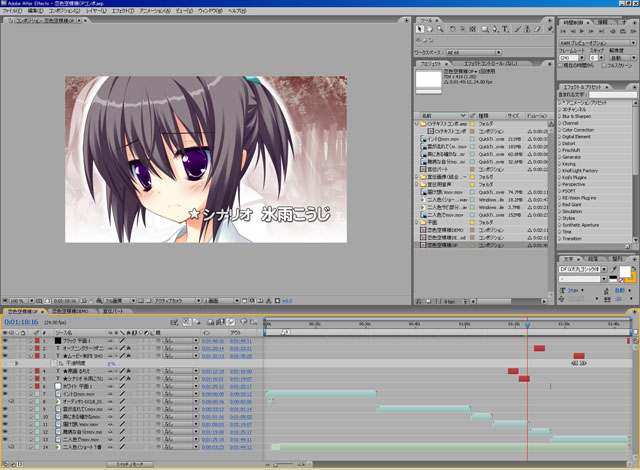
Task: Click the red label color of layer 2
Action: point(37,348)
